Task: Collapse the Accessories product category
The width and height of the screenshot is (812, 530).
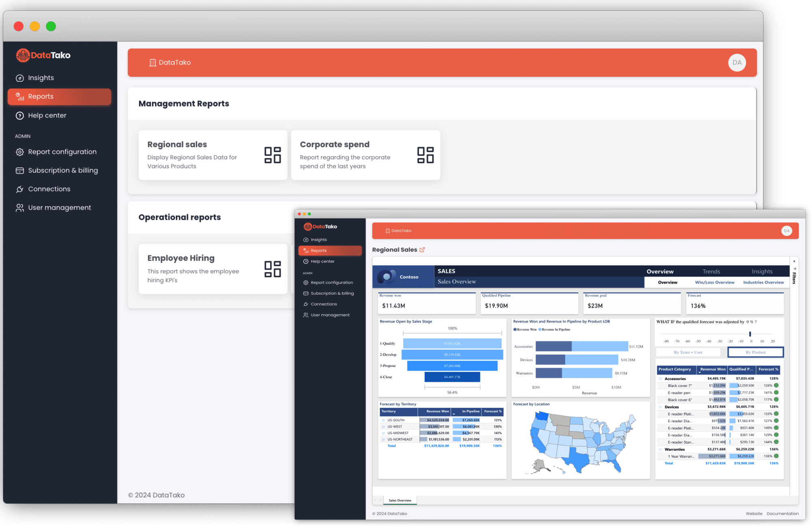Action: [661, 379]
